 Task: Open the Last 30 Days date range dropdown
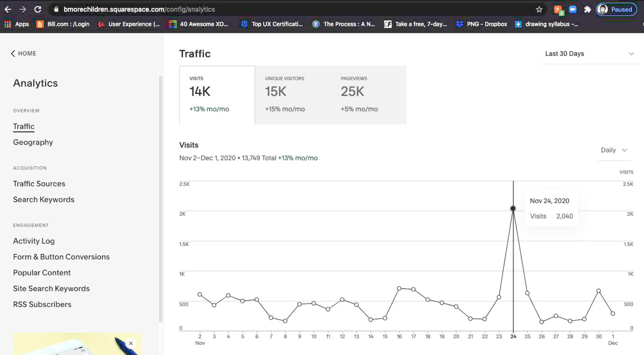click(590, 54)
